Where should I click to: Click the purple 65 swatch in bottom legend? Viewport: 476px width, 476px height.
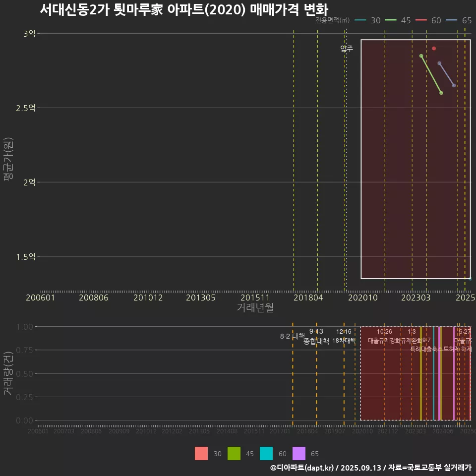(x=299, y=454)
